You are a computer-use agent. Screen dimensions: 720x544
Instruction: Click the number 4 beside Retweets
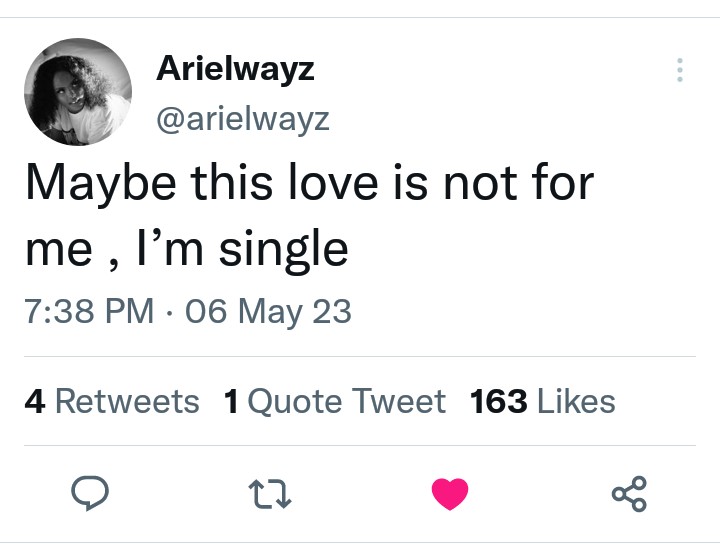[x=35, y=402]
